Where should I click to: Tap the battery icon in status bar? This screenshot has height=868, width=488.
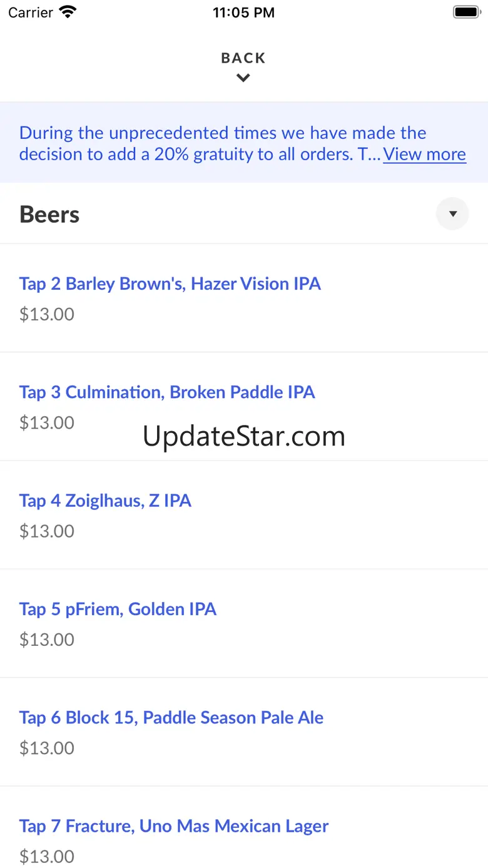coord(465,12)
